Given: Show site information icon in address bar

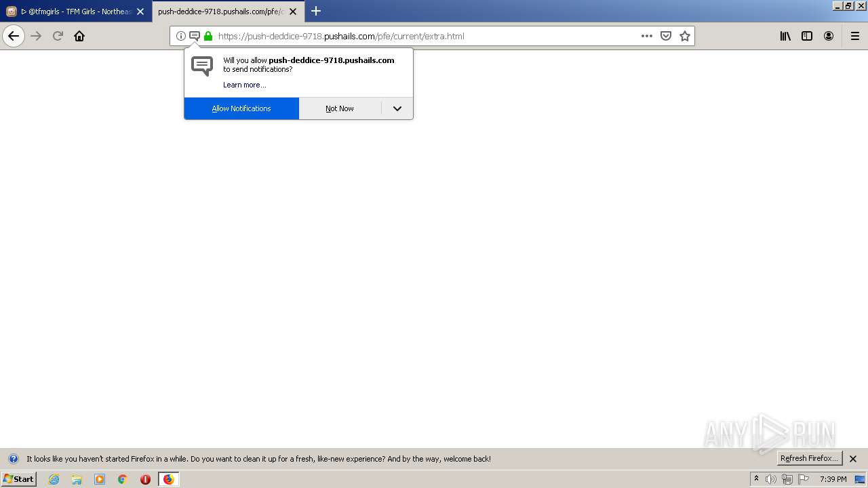Looking at the screenshot, I should [181, 36].
